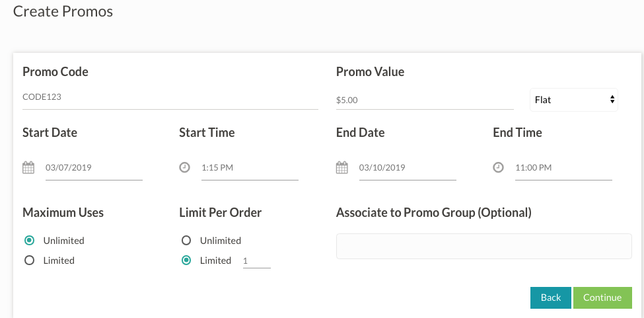Select Limited under Maximum Uses
The width and height of the screenshot is (644, 318).
pyautogui.click(x=29, y=260)
